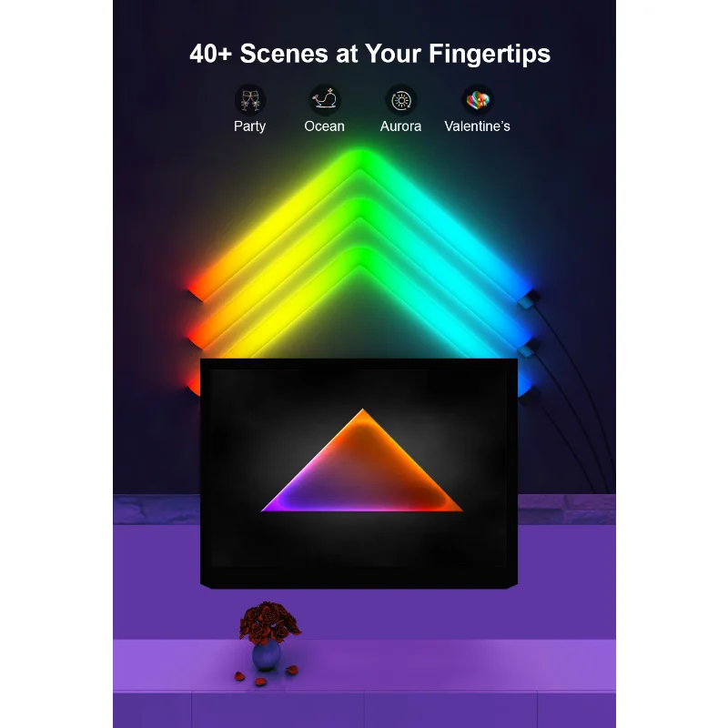Tap the Valentine's colorful heart icon
This screenshot has height=728, width=728.
tap(477, 100)
